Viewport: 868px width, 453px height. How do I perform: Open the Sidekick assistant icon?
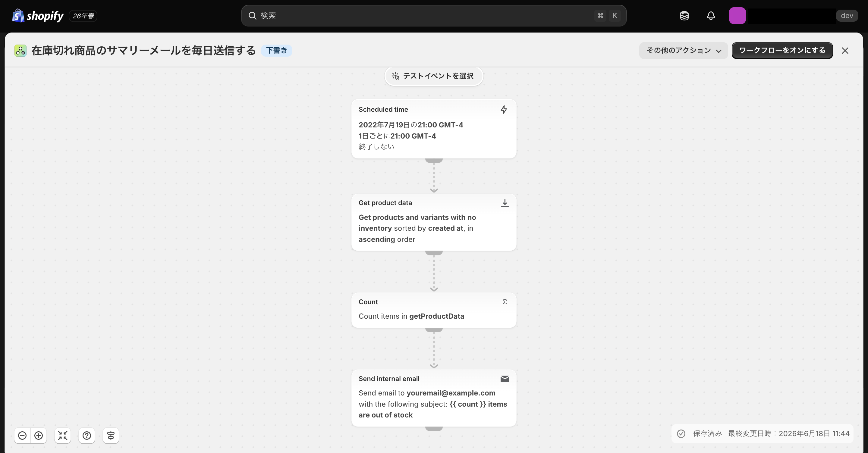pyautogui.click(x=684, y=15)
